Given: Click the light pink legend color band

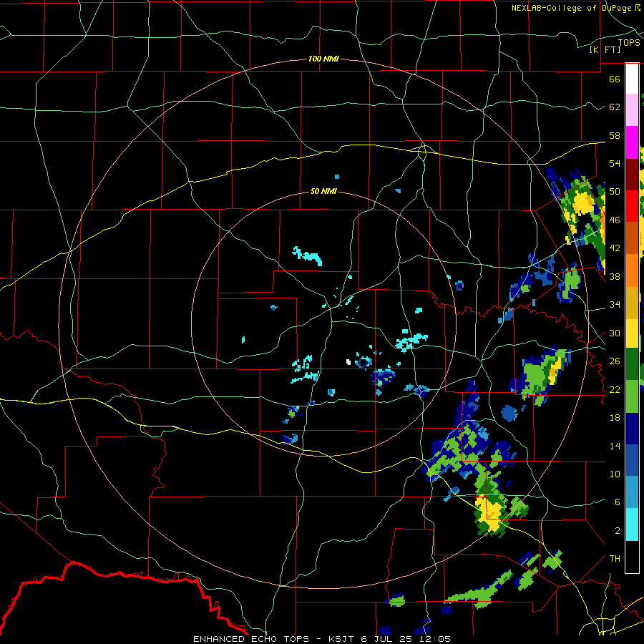Looking at the screenshot, I should point(632,110).
